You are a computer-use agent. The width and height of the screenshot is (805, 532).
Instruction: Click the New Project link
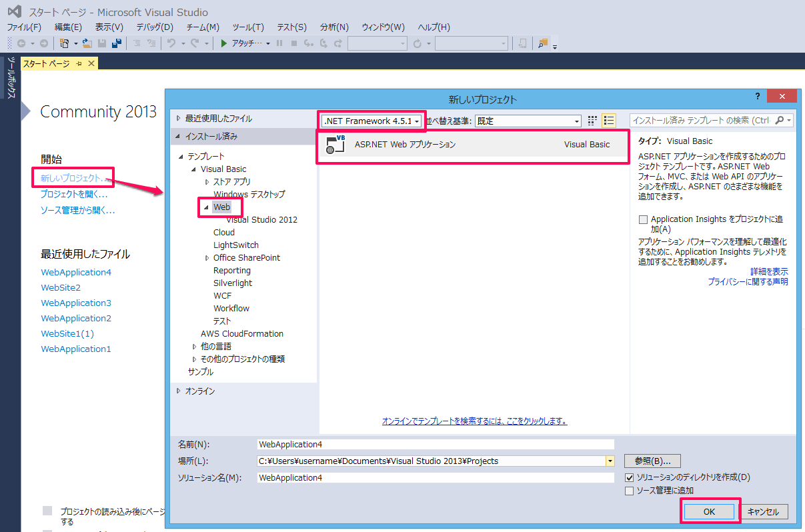(73, 178)
